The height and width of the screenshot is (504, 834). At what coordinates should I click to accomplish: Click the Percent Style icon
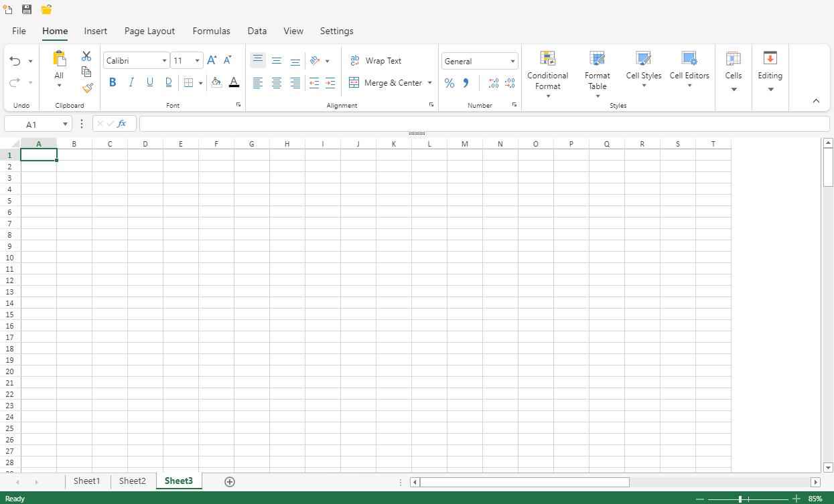click(x=449, y=83)
